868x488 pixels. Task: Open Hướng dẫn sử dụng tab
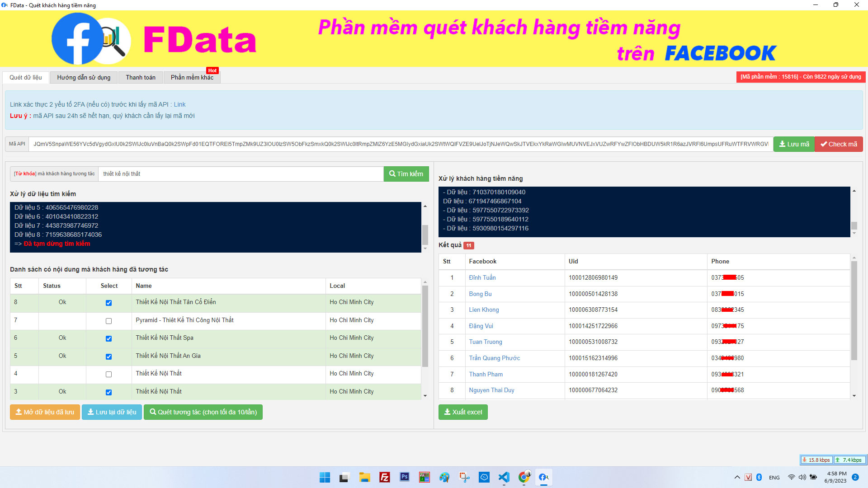(x=84, y=77)
